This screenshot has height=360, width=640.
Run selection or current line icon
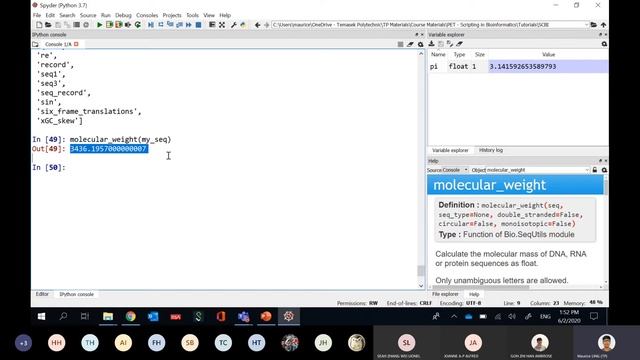point(128,25)
